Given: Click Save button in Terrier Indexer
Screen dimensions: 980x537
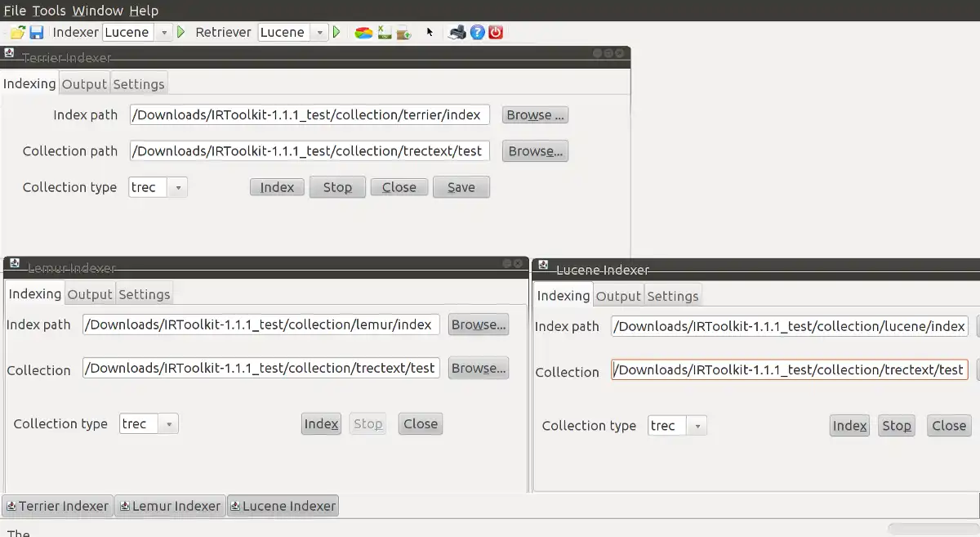Looking at the screenshot, I should coord(461,187).
